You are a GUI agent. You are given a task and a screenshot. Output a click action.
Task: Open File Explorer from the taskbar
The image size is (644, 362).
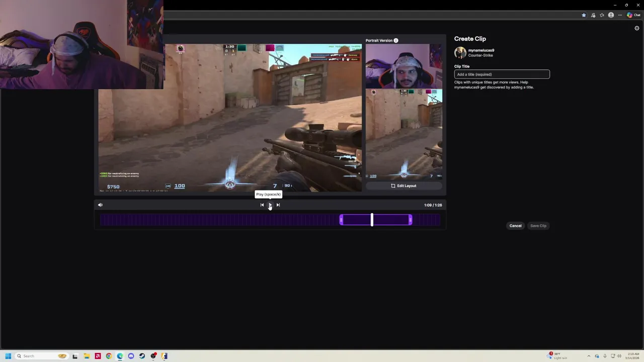[x=87, y=356]
